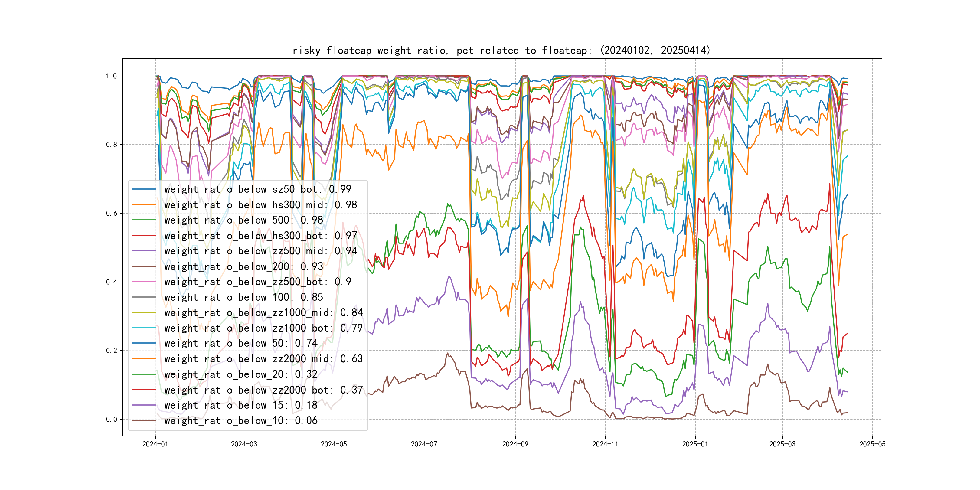Click the brown line swatch for below_200
980x490 pixels.
point(144,266)
